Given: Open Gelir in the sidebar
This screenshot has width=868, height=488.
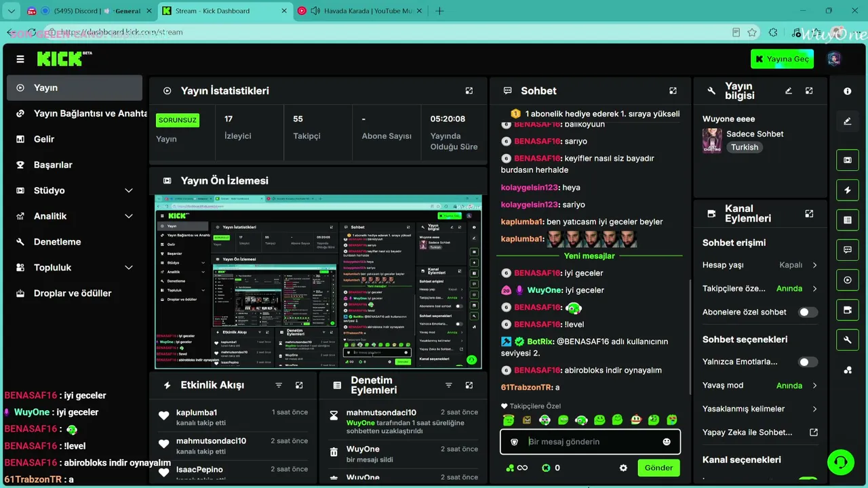Looking at the screenshot, I should [x=75, y=139].
